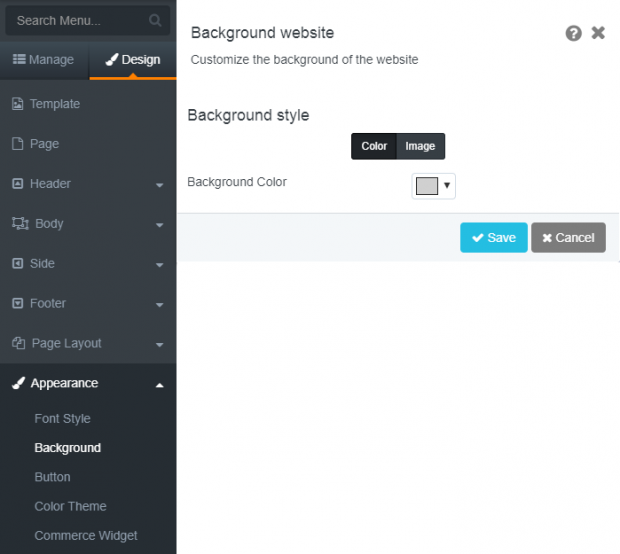Click the Header section icon
The width and height of the screenshot is (620, 554).
pos(17,183)
